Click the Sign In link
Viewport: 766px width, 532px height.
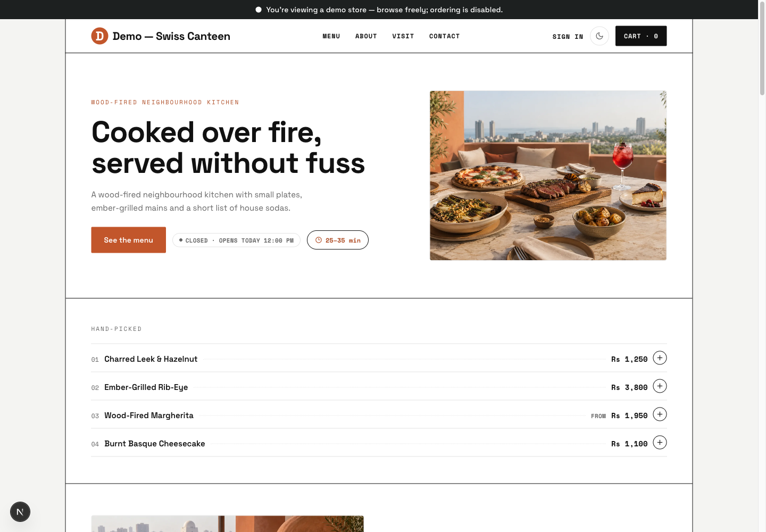click(x=568, y=37)
